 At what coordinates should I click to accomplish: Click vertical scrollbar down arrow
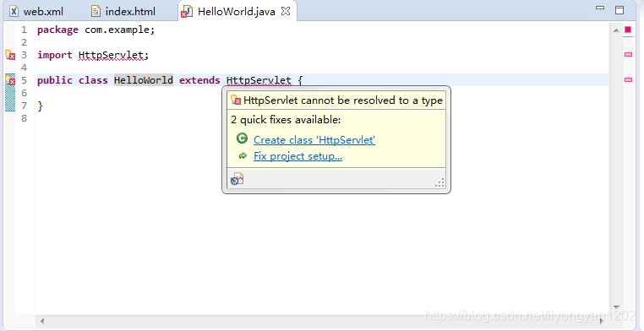616,307
